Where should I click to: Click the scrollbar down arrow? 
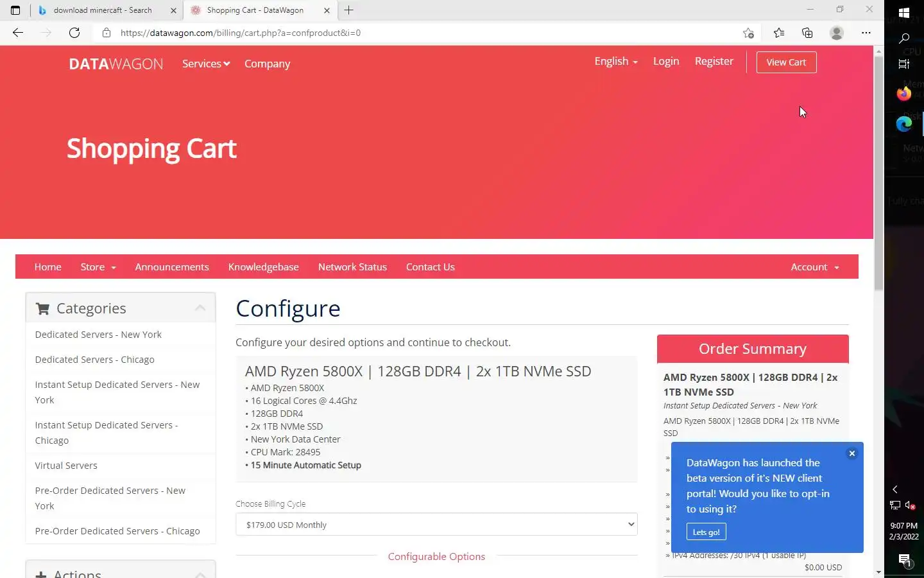(x=878, y=572)
